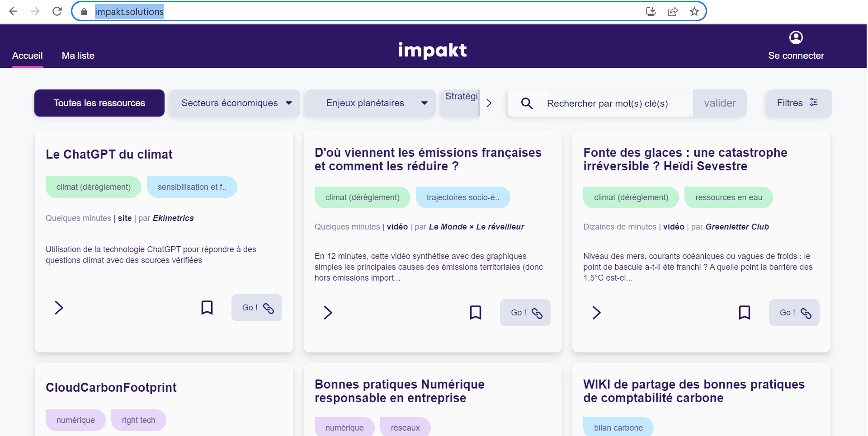Click the search magnifier icon

[527, 103]
